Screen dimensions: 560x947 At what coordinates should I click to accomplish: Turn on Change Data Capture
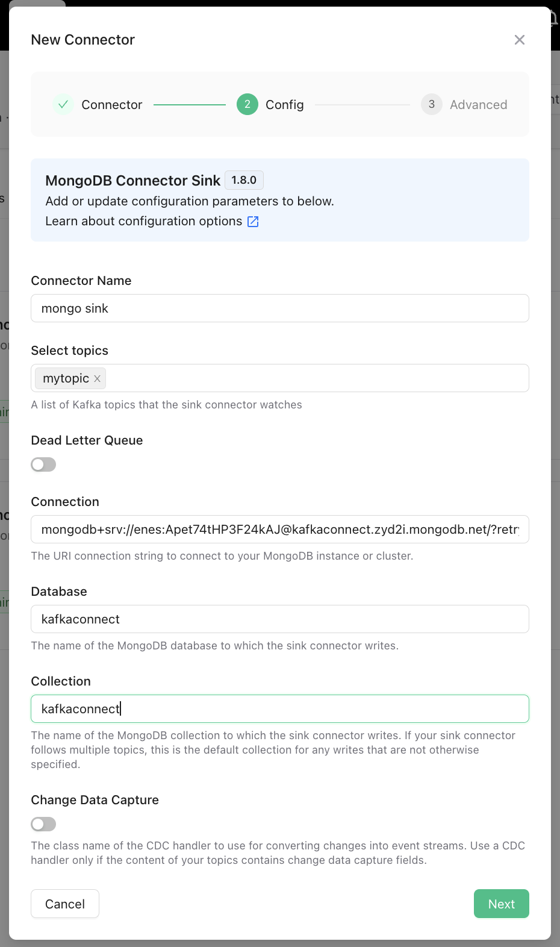(43, 824)
